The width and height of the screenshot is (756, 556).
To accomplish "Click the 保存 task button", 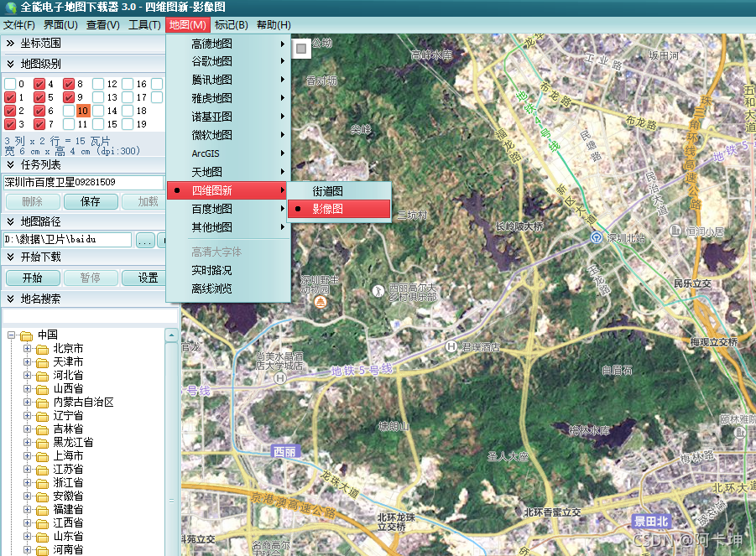I will pyautogui.click(x=91, y=201).
